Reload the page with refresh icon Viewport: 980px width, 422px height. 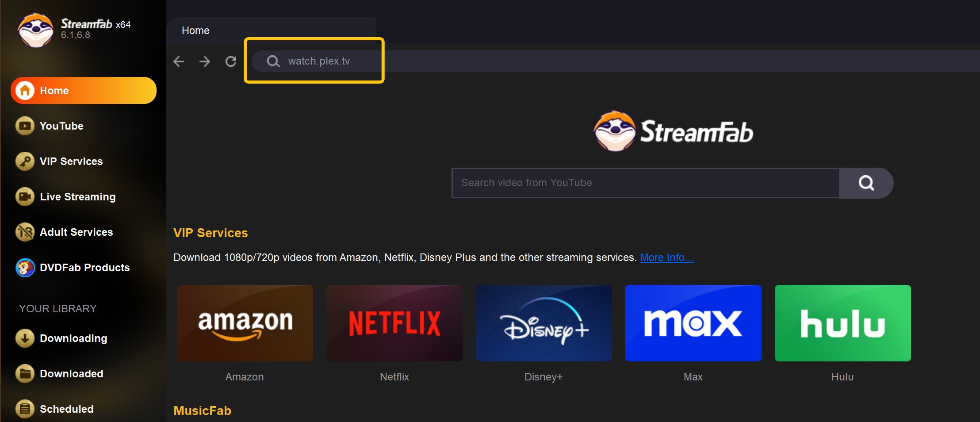pyautogui.click(x=231, y=61)
